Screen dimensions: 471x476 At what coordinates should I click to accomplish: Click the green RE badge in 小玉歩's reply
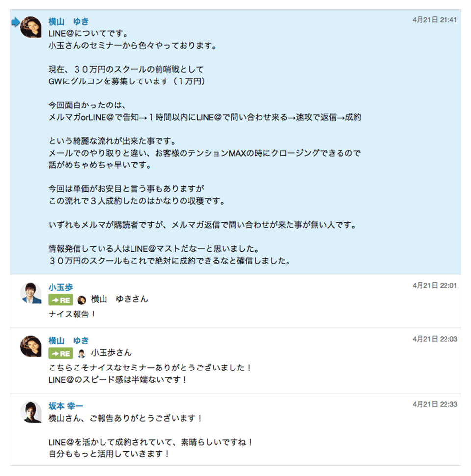click(60, 300)
